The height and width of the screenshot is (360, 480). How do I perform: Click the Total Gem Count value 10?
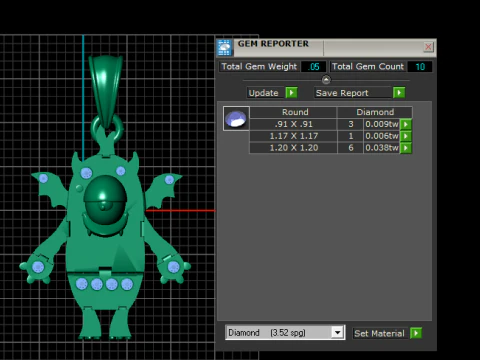(420, 67)
